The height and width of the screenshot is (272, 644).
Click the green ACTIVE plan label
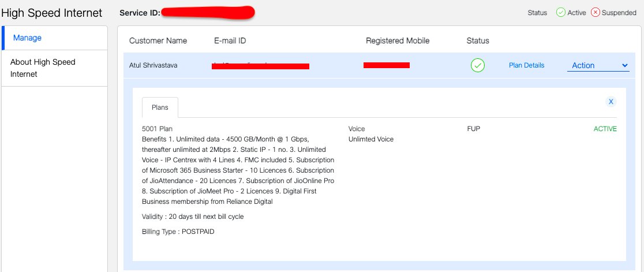point(605,129)
